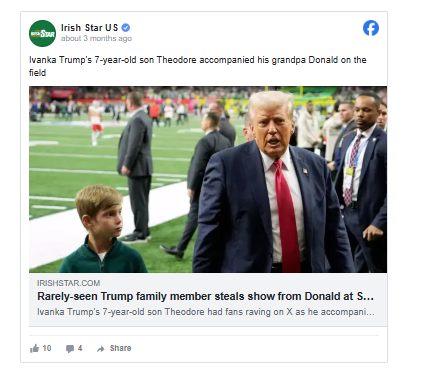Click the post caption about Theodore
The height and width of the screenshot is (372, 423).
click(198, 66)
